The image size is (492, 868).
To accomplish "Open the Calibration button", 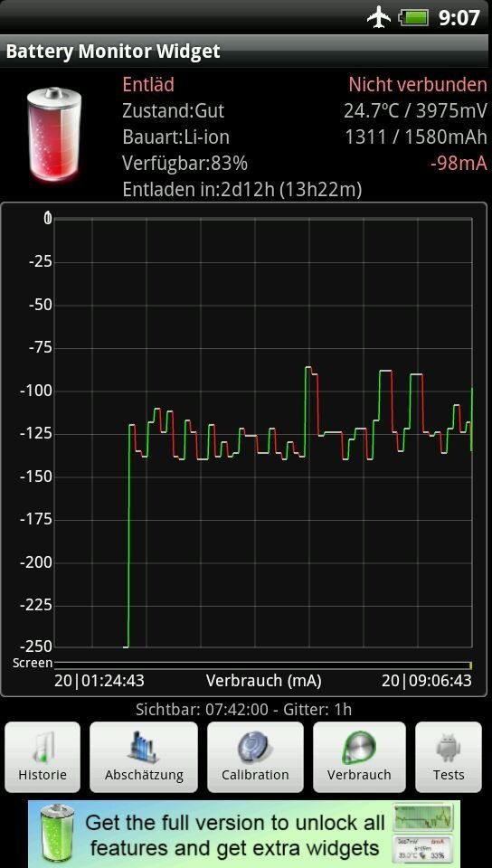I will (x=255, y=757).
